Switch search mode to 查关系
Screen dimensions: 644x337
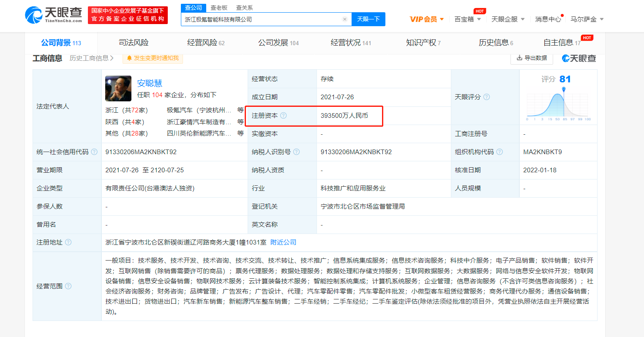point(244,8)
